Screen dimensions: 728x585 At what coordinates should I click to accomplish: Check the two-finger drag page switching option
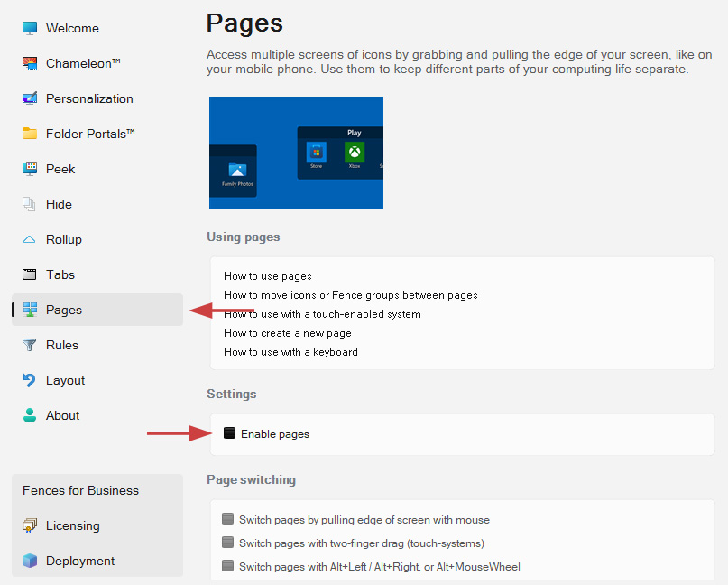tap(227, 543)
